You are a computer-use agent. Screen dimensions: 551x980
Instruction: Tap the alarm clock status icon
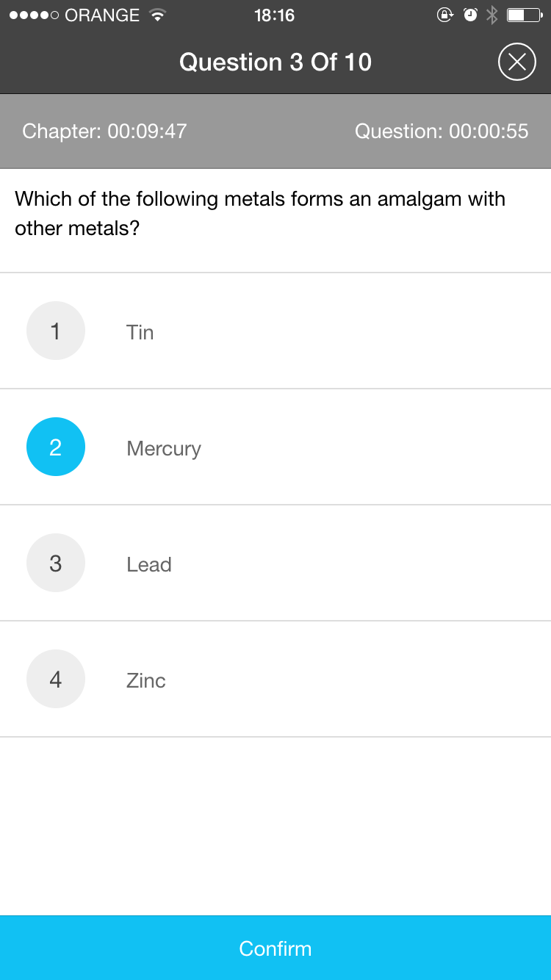[470, 15]
